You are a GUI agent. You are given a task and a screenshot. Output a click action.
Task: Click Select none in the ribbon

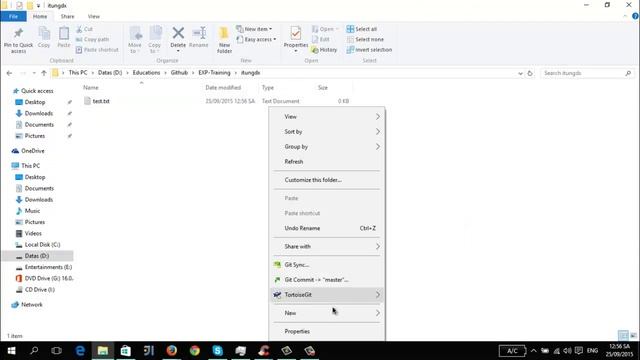pos(365,40)
